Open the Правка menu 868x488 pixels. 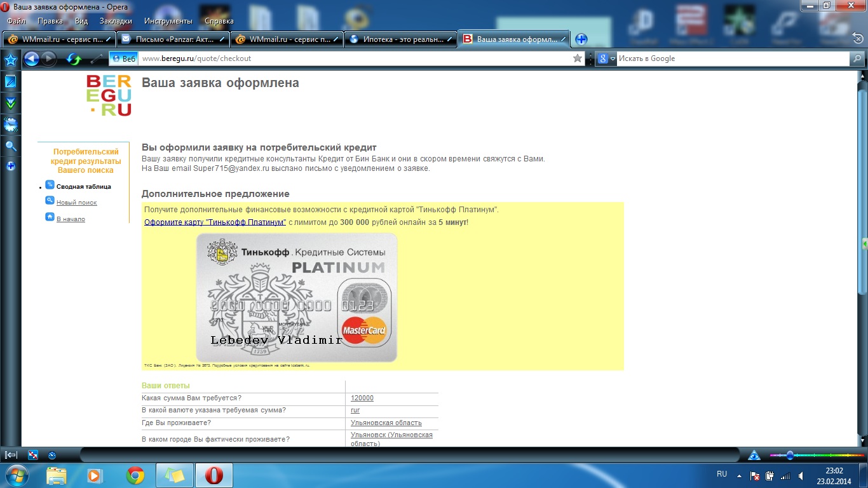coord(50,21)
